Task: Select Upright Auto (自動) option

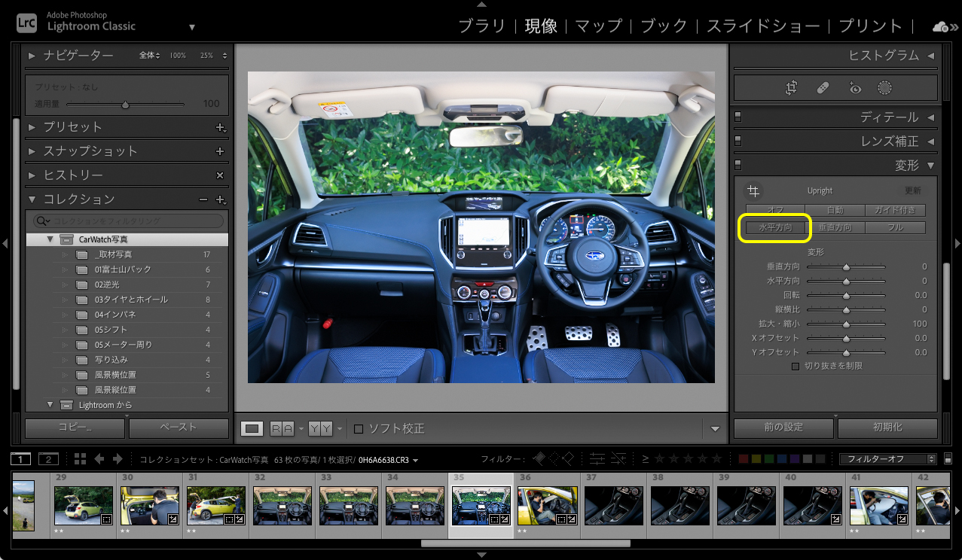Action: pyautogui.click(x=835, y=211)
